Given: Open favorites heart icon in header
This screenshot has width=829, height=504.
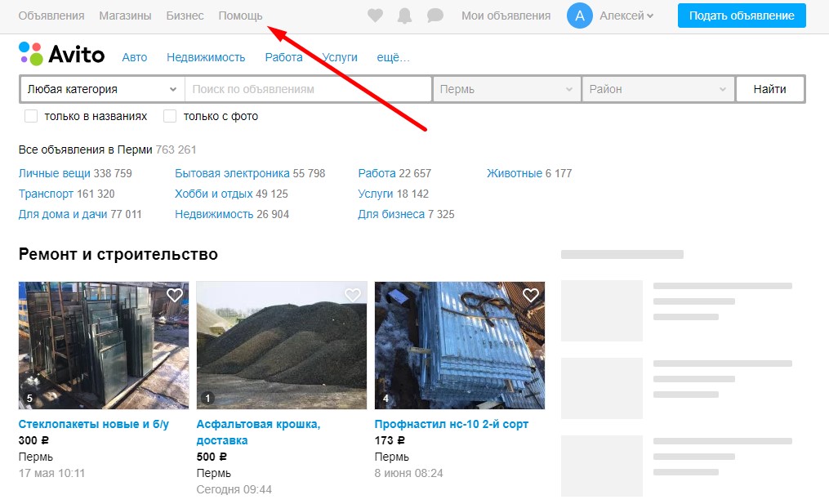Looking at the screenshot, I should pyautogui.click(x=375, y=16).
